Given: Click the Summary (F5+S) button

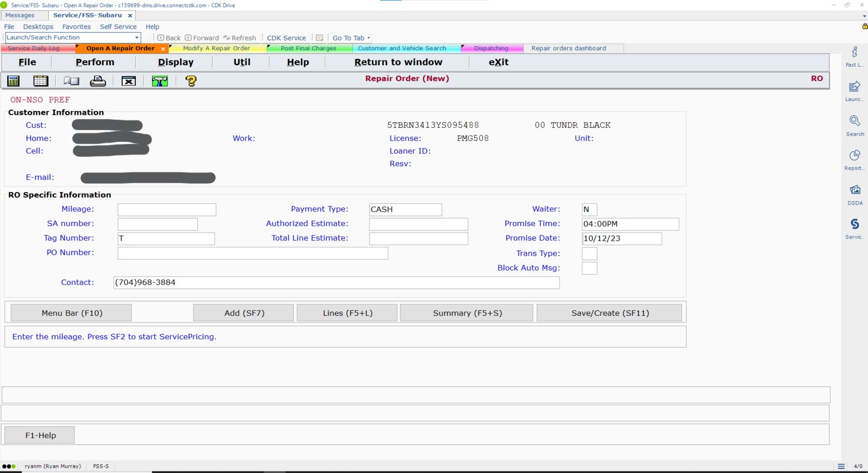Looking at the screenshot, I should click(467, 313).
